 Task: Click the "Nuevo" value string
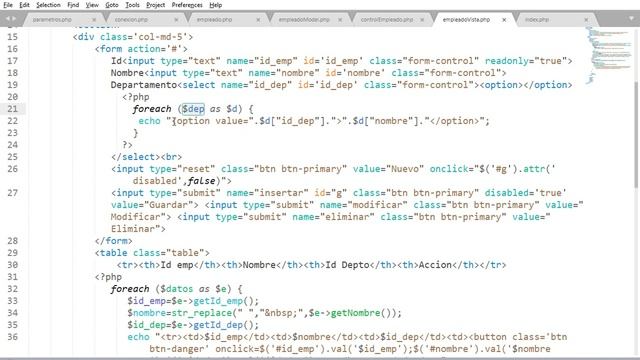click(405, 169)
